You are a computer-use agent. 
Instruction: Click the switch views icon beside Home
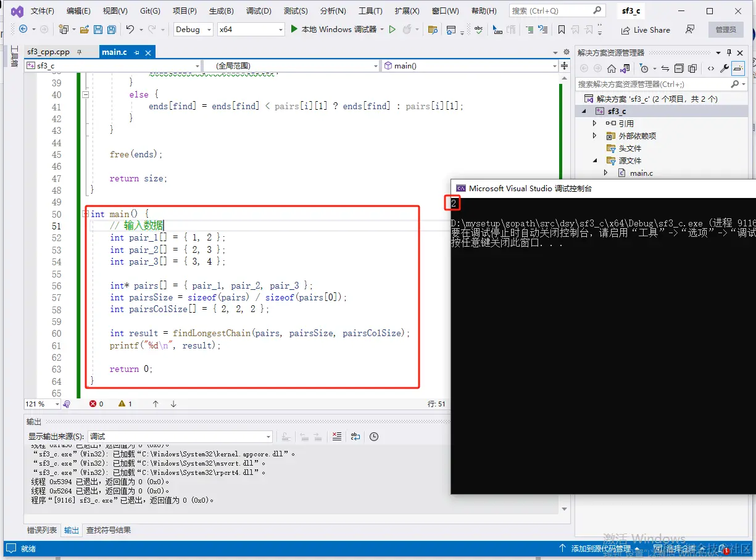click(x=625, y=68)
